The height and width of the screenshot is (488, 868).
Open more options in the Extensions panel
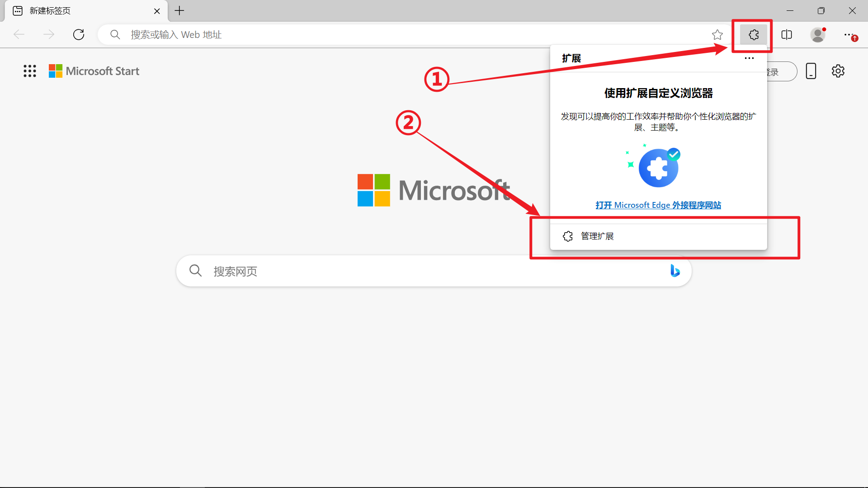[x=749, y=58]
